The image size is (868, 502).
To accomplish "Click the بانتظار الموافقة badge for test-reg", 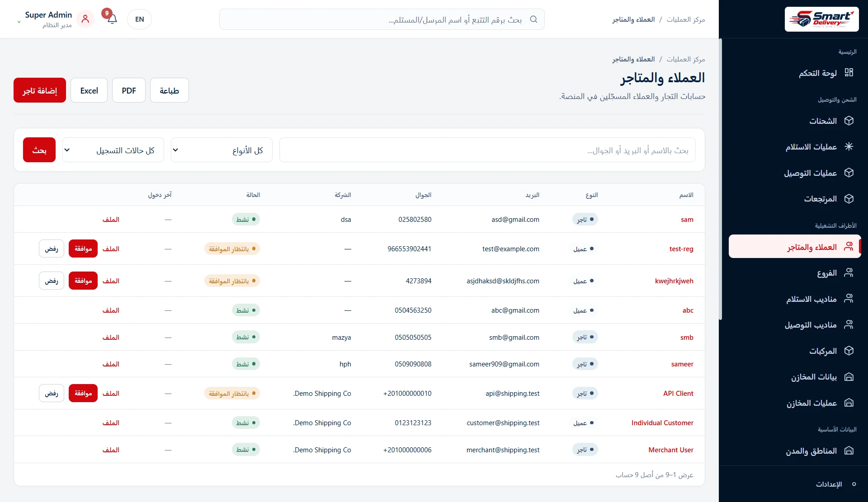I will coord(232,249).
